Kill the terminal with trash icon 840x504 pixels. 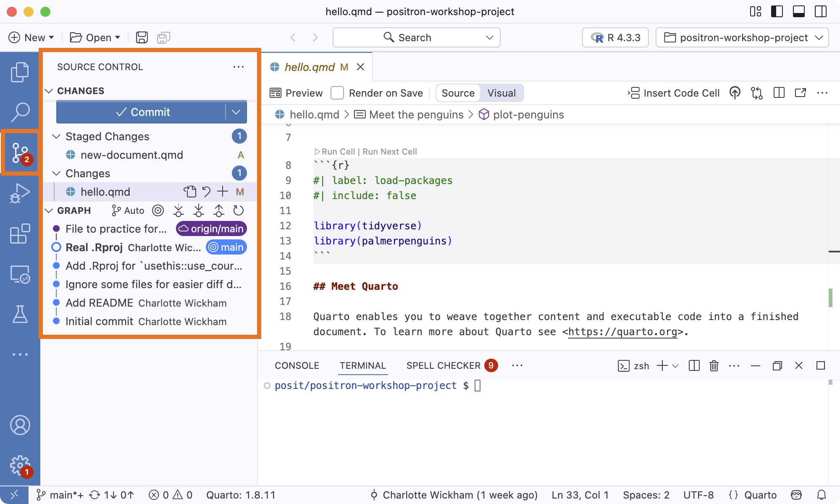pyautogui.click(x=714, y=366)
